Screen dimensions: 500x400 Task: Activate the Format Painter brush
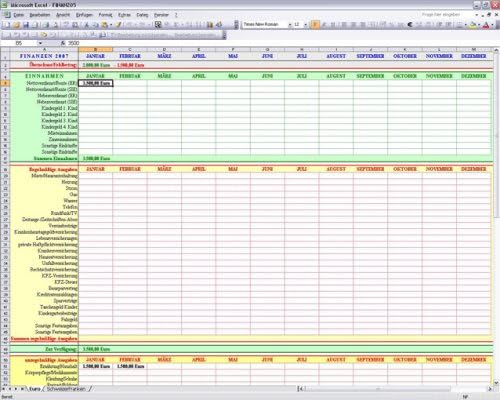pyautogui.click(x=119, y=25)
